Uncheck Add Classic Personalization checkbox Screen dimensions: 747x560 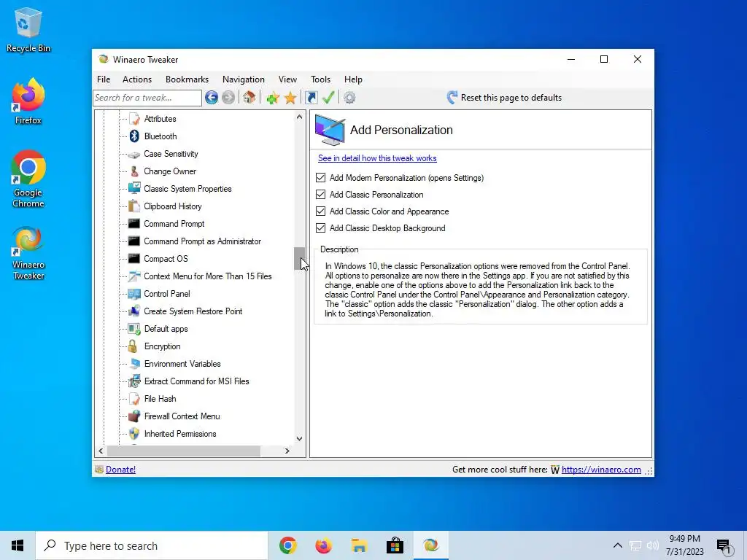click(x=321, y=194)
